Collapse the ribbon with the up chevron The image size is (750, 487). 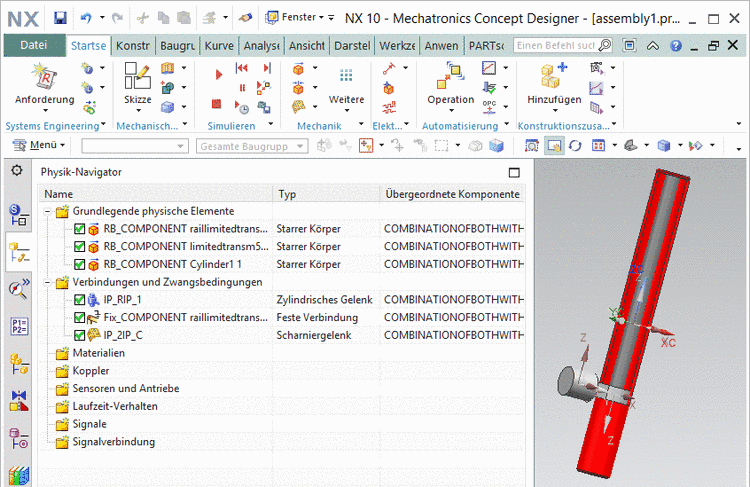pos(652,46)
